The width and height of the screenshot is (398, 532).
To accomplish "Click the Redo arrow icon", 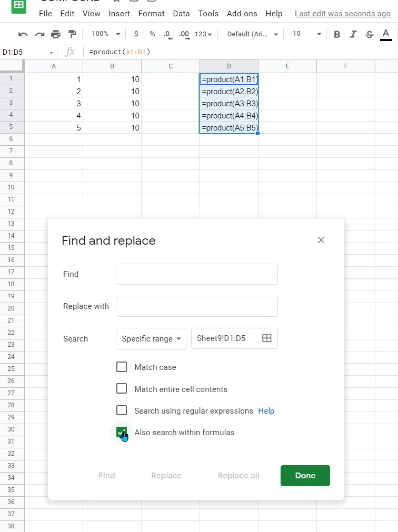I will click(x=39, y=34).
